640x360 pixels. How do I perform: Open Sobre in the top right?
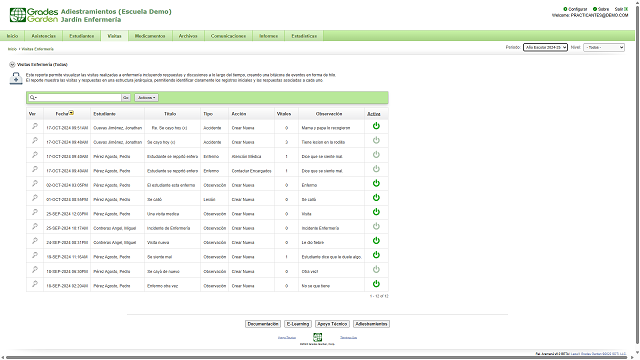pos(601,9)
